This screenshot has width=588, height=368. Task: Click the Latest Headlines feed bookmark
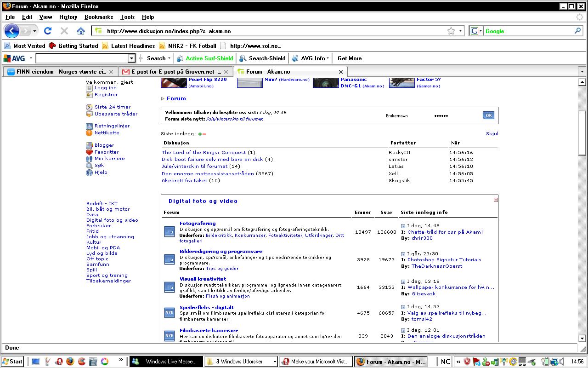[x=129, y=46]
